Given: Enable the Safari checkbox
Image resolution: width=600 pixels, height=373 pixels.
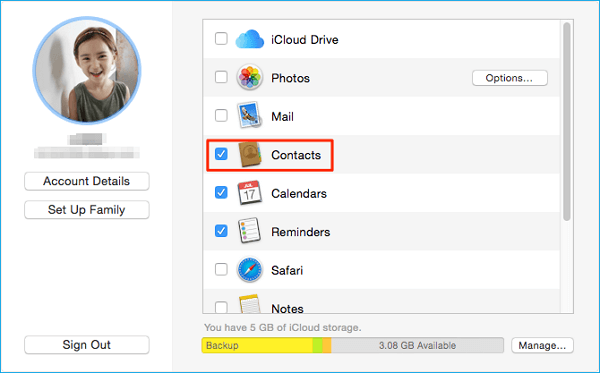Looking at the screenshot, I should point(221,269).
